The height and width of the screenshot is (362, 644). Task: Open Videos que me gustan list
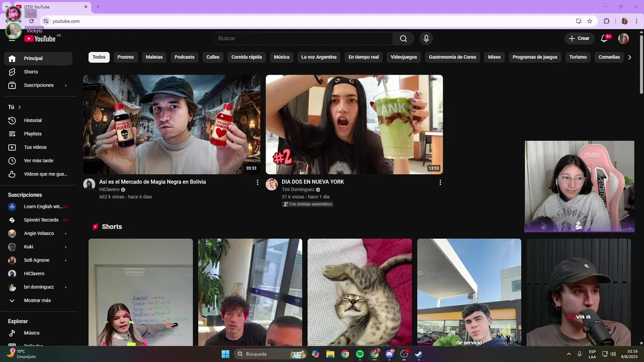click(38, 174)
